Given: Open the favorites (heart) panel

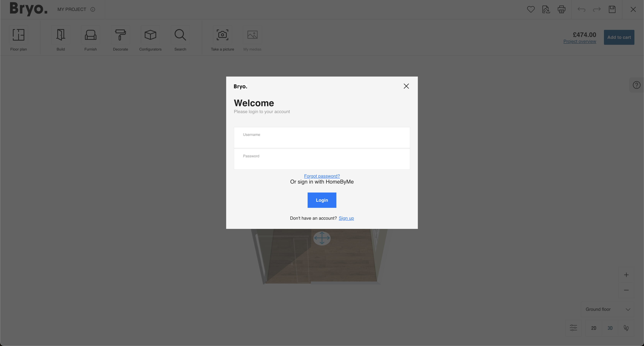Looking at the screenshot, I should 531,9.
